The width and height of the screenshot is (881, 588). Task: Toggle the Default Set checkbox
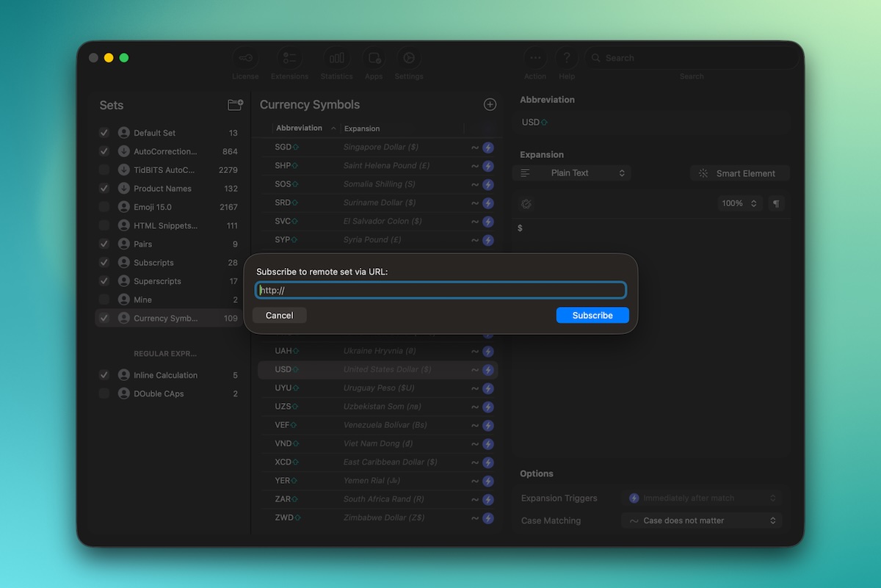click(104, 133)
